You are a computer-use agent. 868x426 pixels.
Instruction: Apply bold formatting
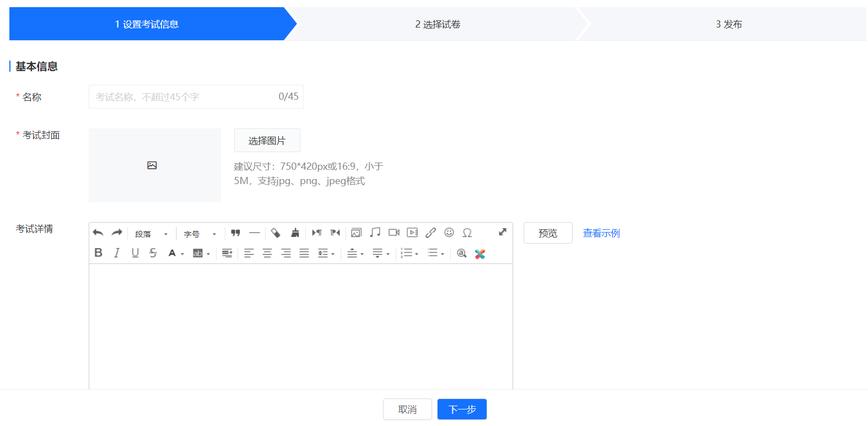click(98, 252)
